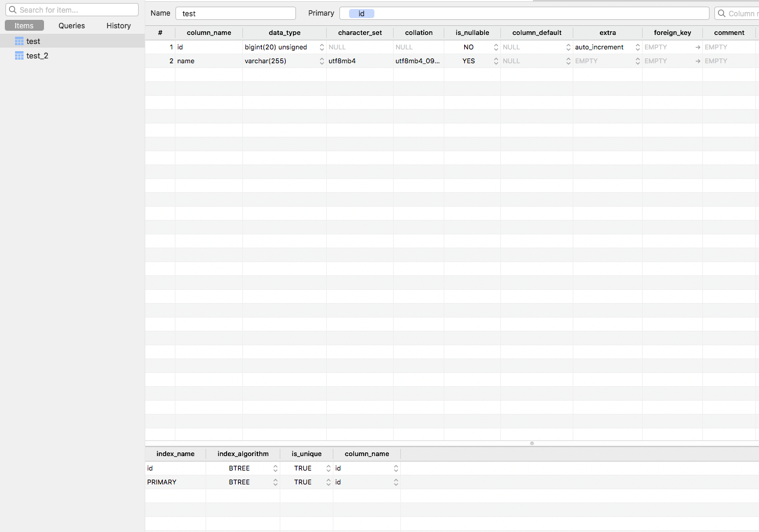The width and height of the screenshot is (759, 532).
Task: Switch to the Queries tab
Action: [71, 25]
